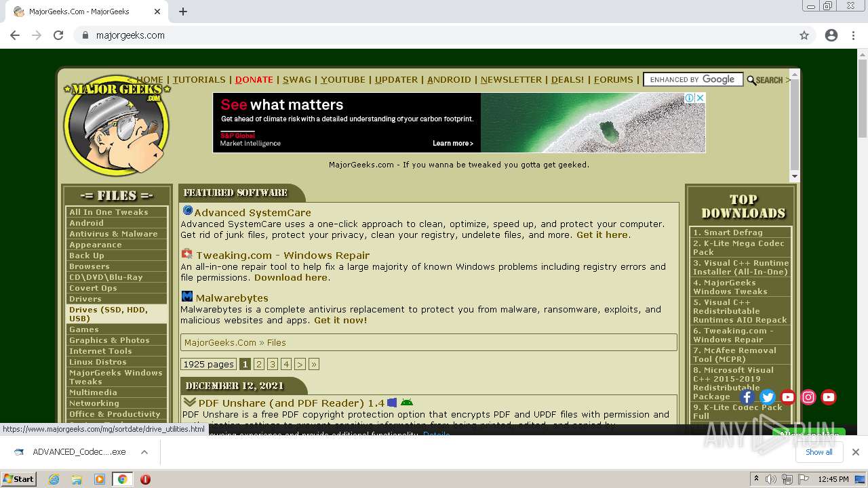This screenshot has width=868, height=488.
Task: Click the Malwarebytes blue M icon
Action: [x=187, y=297]
